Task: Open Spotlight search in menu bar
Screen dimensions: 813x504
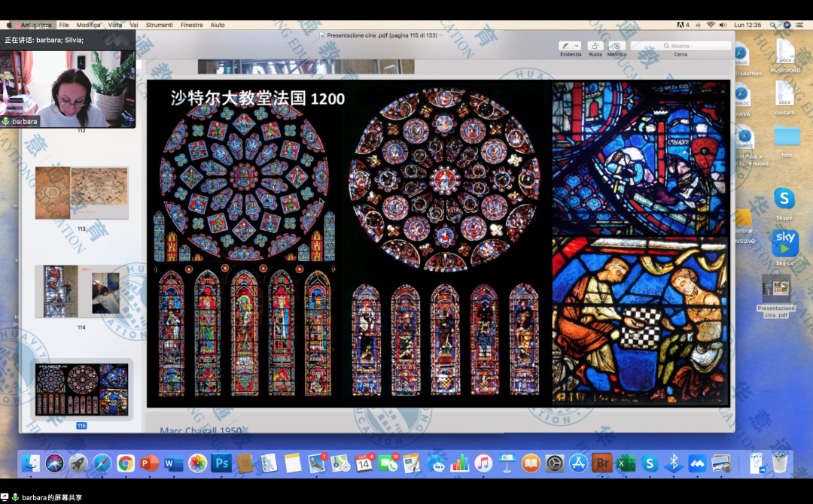Action: 772,25
